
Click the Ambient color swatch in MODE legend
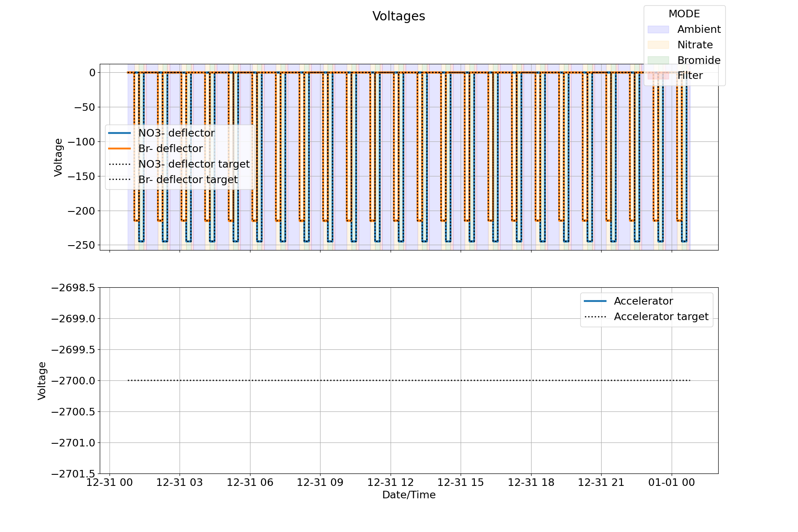(x=658, y=29)
